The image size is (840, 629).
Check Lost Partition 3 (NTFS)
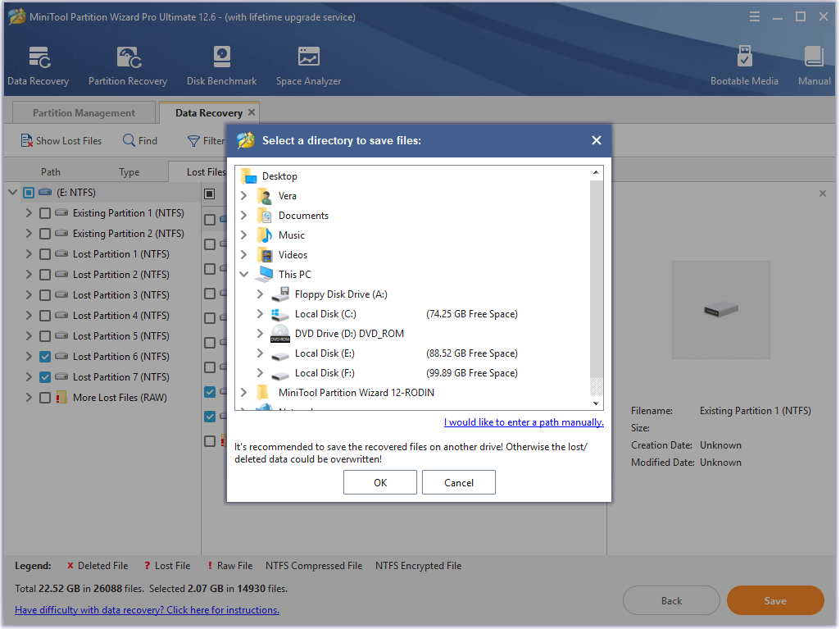point(45,295)
